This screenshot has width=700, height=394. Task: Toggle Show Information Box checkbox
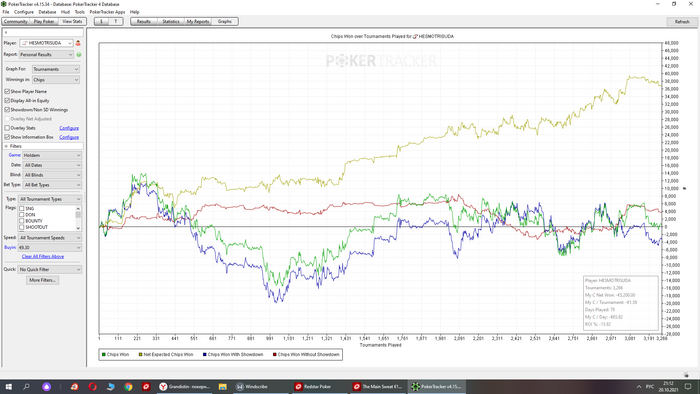7,137
